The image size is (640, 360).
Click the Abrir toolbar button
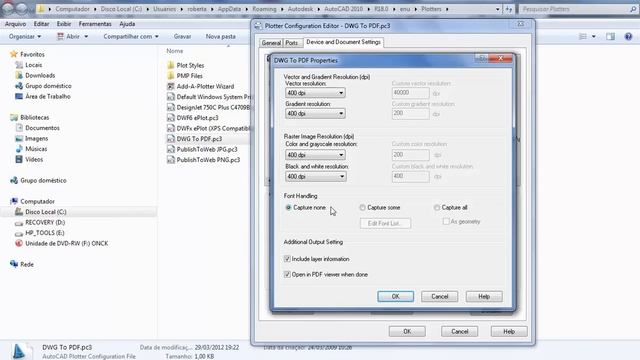[68, 36]
